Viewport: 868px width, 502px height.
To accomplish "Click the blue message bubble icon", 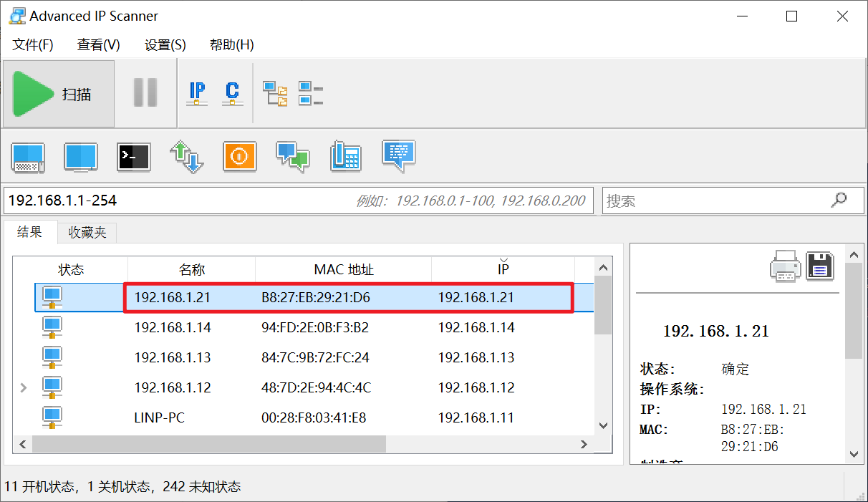I will [x=398, y=155].
